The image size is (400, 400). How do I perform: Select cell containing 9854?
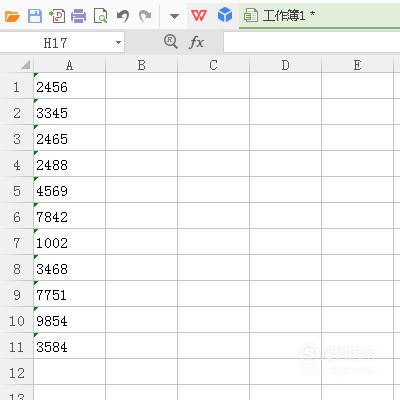tap(69, 321)
